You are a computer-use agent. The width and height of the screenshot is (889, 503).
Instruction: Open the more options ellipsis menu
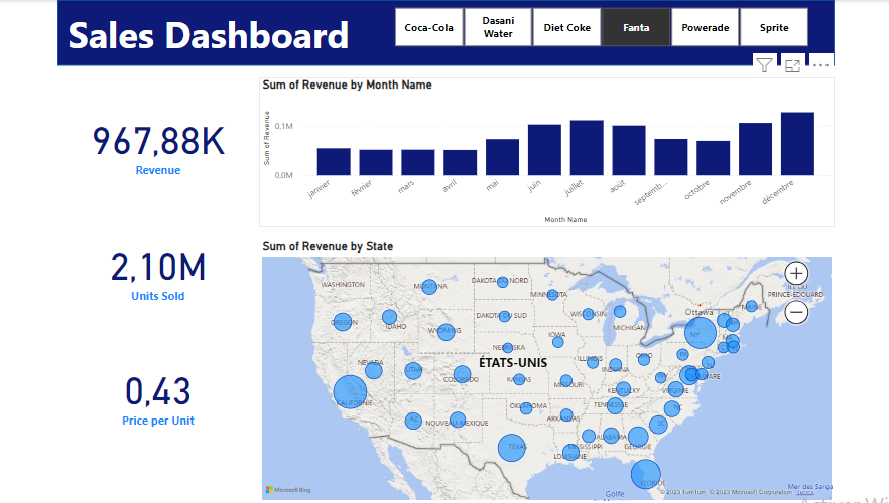coord(821,66)
